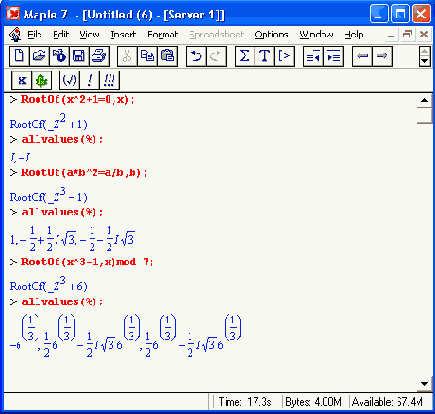Open the Insert menu
Screen dimensions: 435x414
point(123,34)
